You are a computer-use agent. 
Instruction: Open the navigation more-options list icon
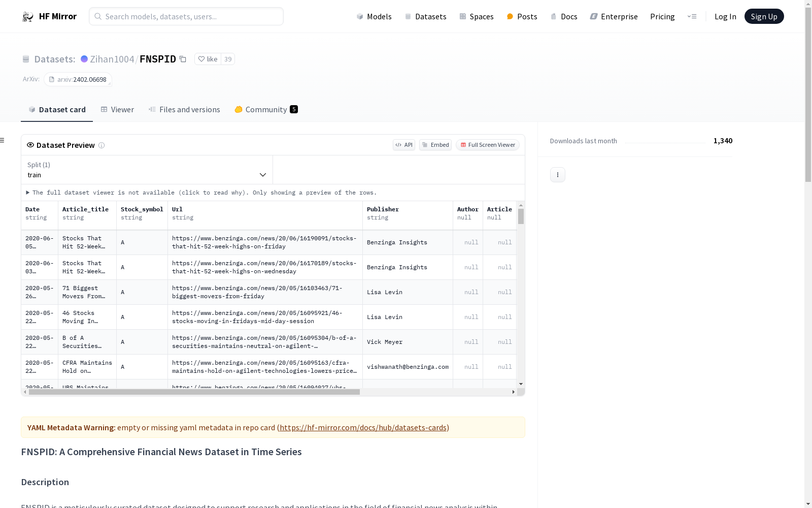tap(692, 17)
